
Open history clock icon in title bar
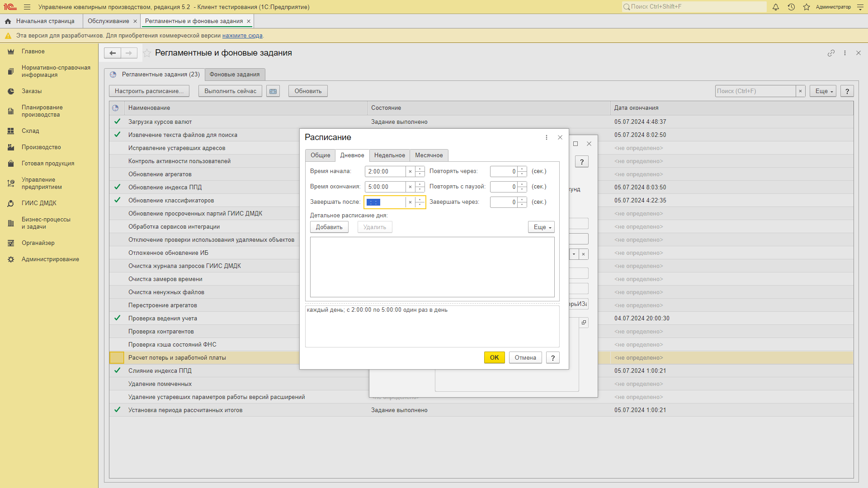point(791,7)
